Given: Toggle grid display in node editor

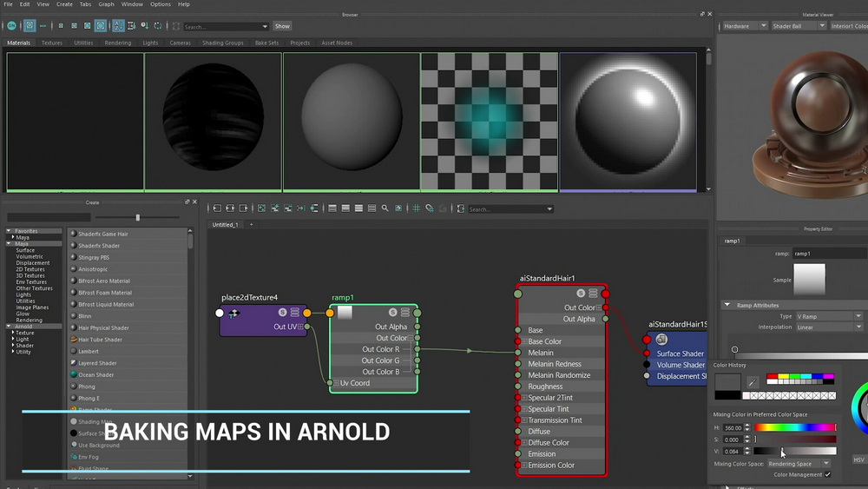Looking at the screenshot, I should [x=417, y=208].
